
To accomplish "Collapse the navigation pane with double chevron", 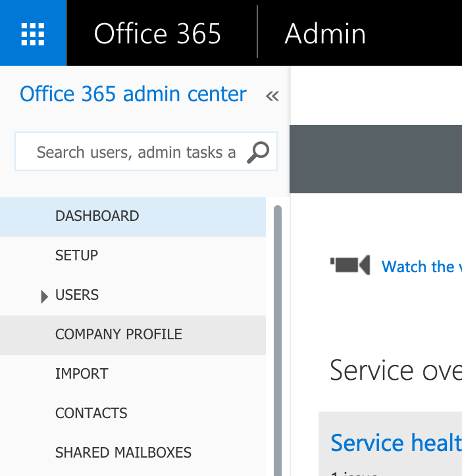I will [x=272, y=95].
